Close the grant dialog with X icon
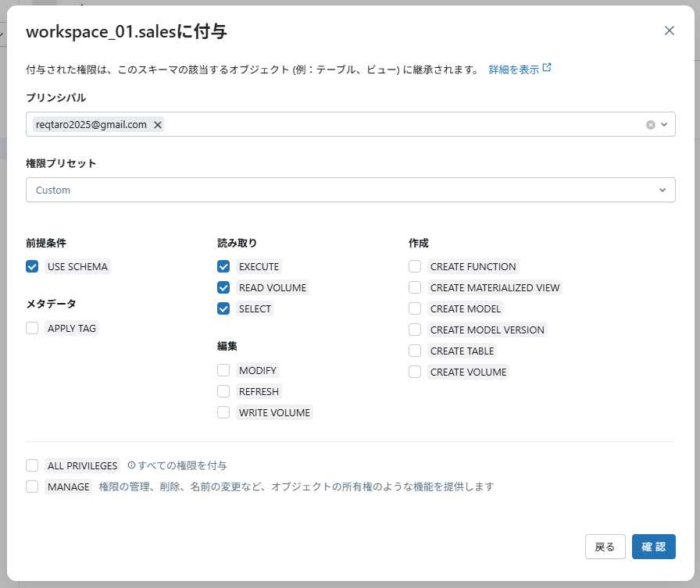Viewport: 700px width, 588px height. point(670,30)
